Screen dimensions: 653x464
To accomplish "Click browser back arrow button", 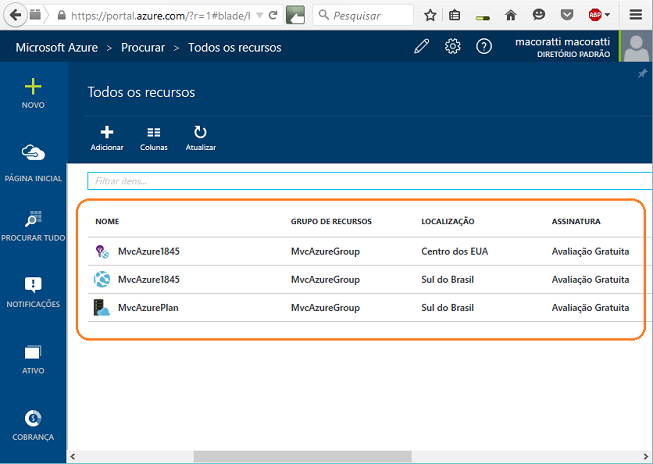I will tap(15, 15).
